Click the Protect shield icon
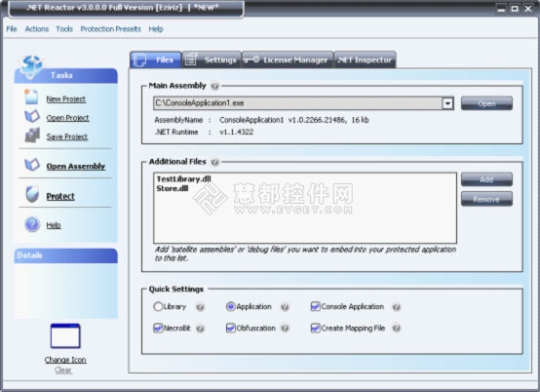Viewport: 540px width, 392px height. [32, 195]
